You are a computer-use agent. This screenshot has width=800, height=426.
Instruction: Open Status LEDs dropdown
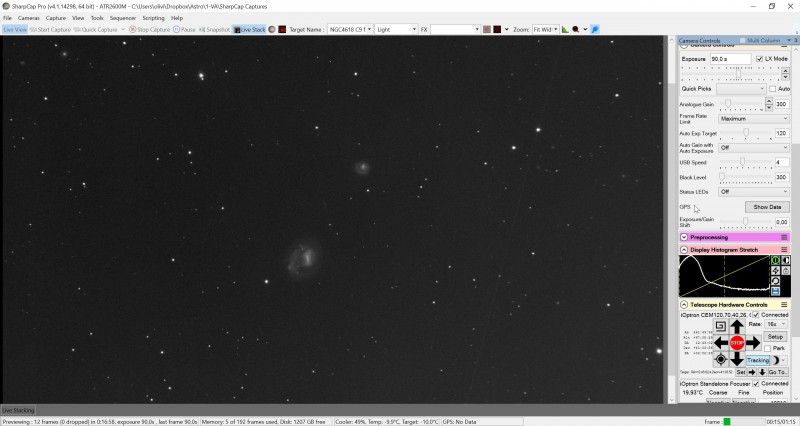(x=754, y=192)
